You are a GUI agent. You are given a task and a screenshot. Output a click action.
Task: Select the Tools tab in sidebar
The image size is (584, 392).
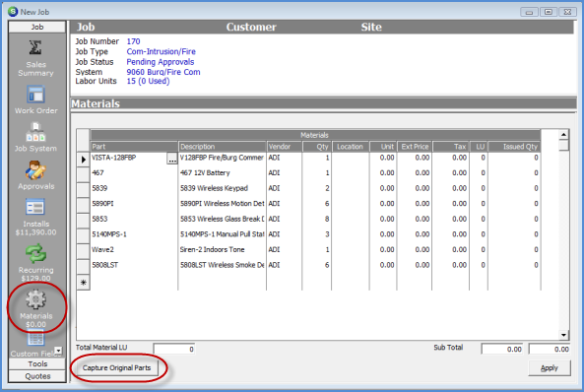click(37, 364)
